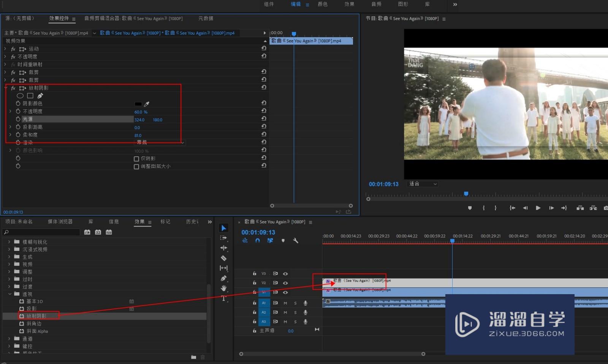Select the Ripple Edit tool
The height and width of the screenshot is (364, 608).
point(223,248)
